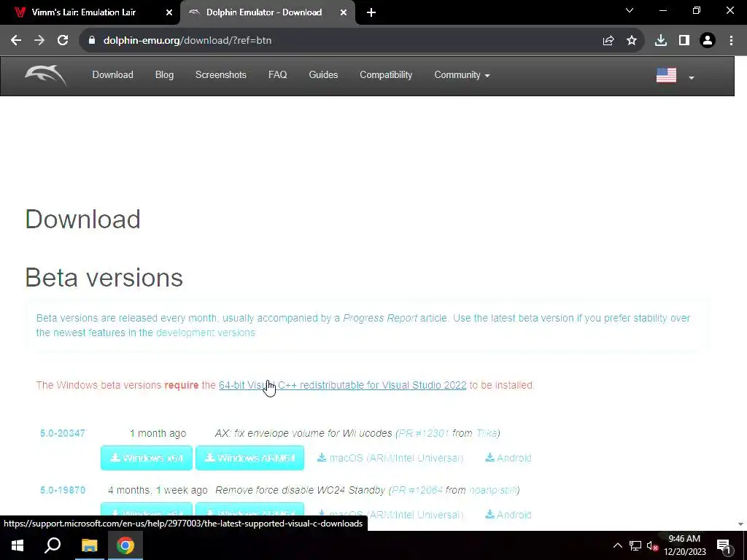Expand the Community dropdown menu

(x=462, y=75)
